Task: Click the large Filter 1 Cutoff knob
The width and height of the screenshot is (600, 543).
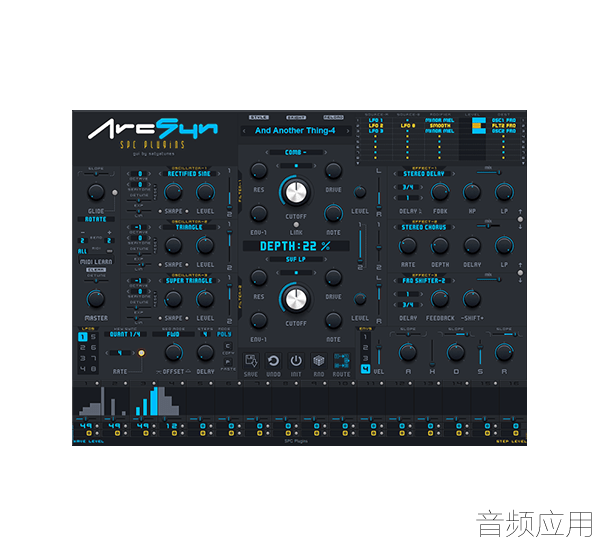Action: pyautogui.click(x=296, y=192)
